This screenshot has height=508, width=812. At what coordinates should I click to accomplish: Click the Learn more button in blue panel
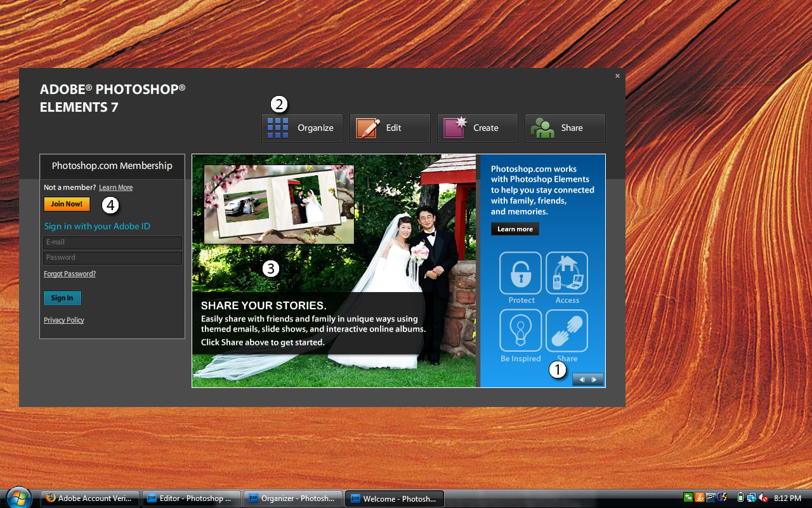[x=515, y=229]
